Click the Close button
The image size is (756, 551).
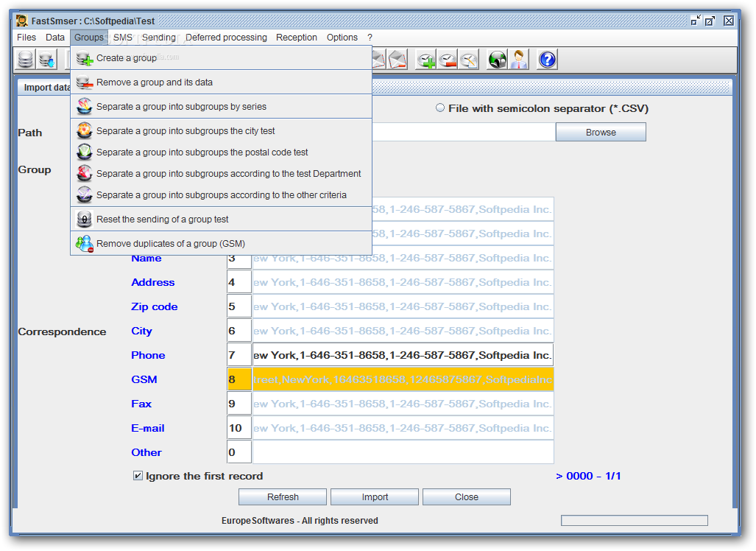pos(467,497)
